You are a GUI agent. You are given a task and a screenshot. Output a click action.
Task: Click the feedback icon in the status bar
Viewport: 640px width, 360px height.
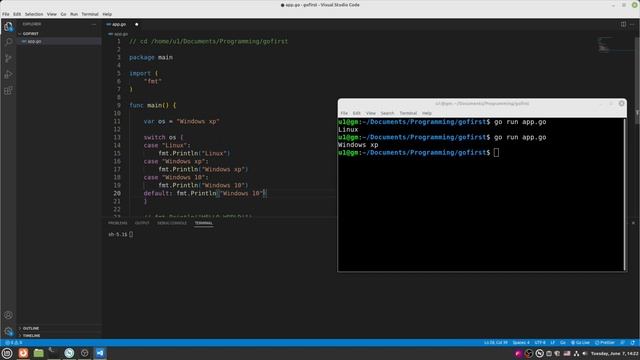[x=623, y=343]
